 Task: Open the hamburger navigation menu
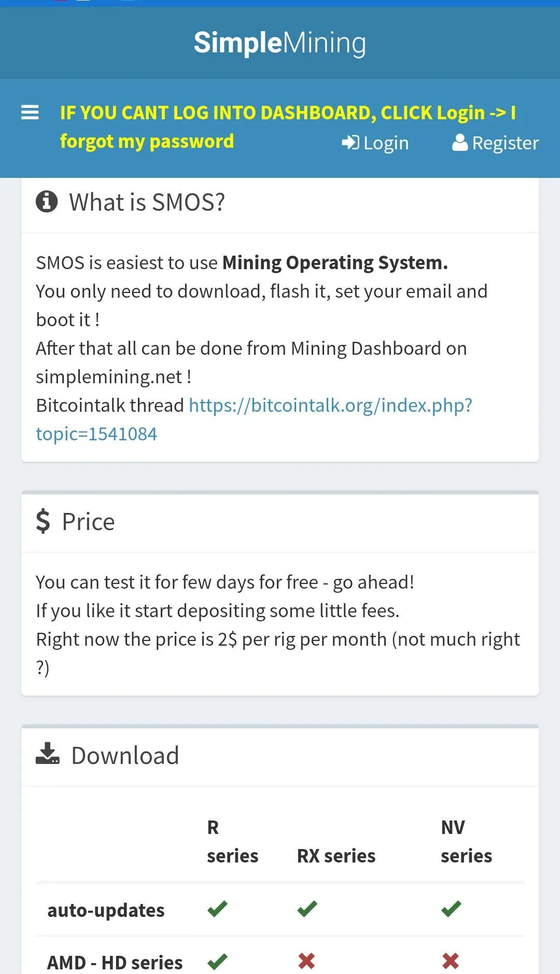(x=30, y=113)
